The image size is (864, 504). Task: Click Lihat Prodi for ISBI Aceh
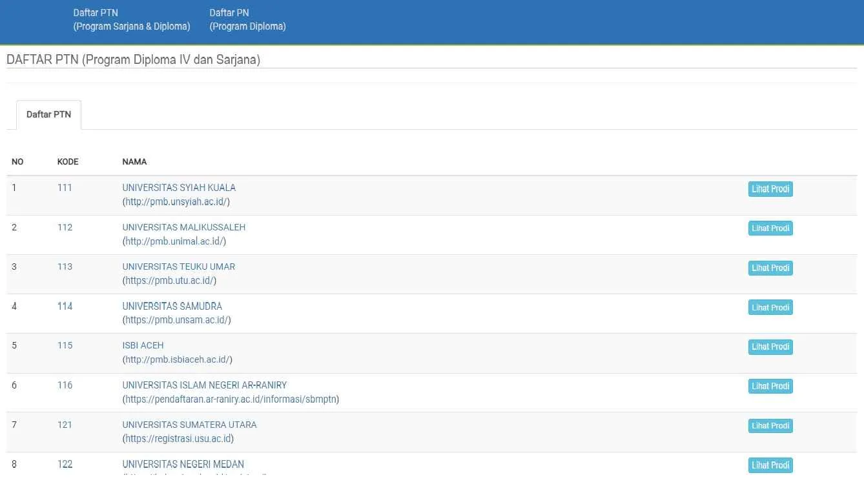770,347
